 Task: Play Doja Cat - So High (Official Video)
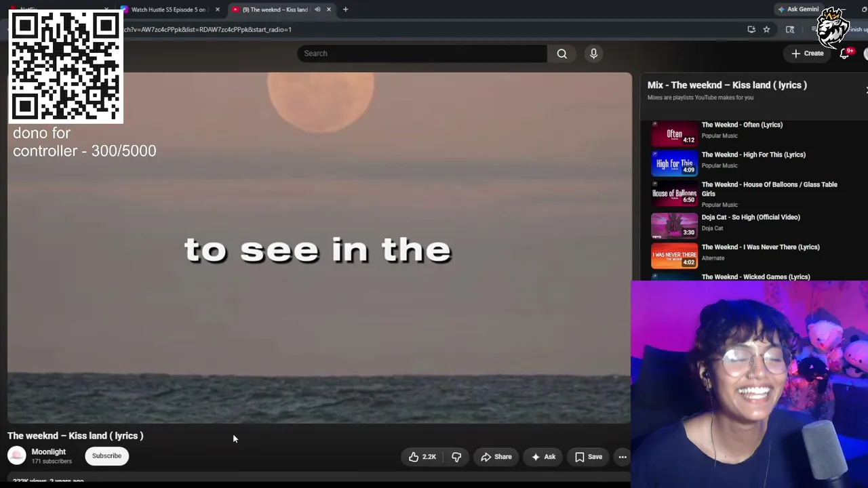point(751,218)
